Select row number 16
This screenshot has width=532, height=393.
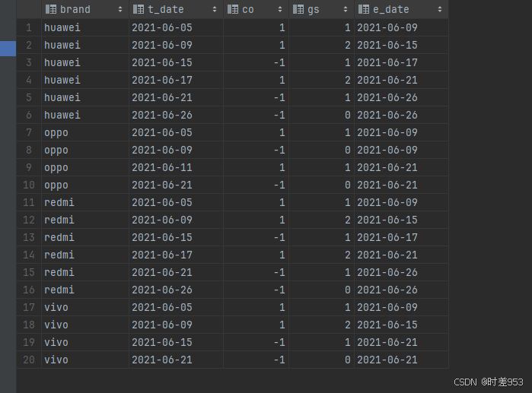pyautogui.click(x=29, y=290)
